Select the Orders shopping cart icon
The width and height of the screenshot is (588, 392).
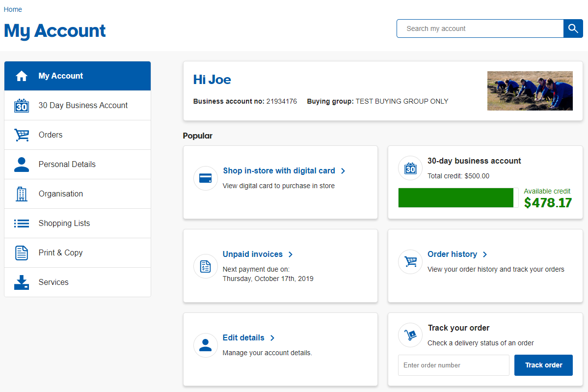click(x=22, y=135)
